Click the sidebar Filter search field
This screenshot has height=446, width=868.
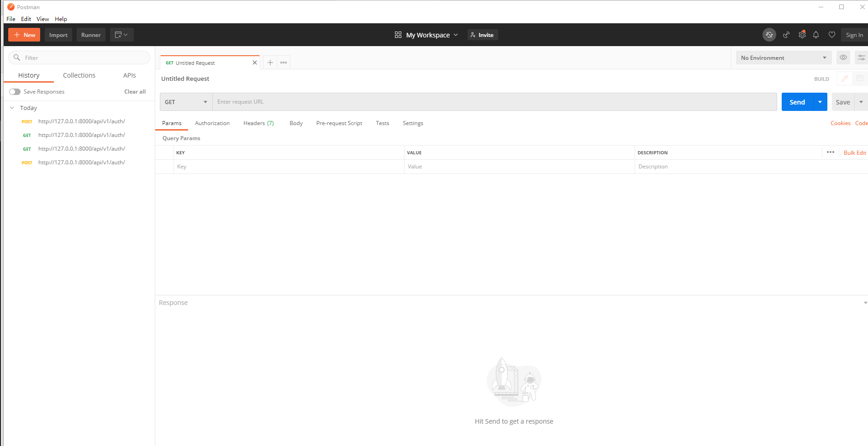pyautogui.click(x=79, y=58)
